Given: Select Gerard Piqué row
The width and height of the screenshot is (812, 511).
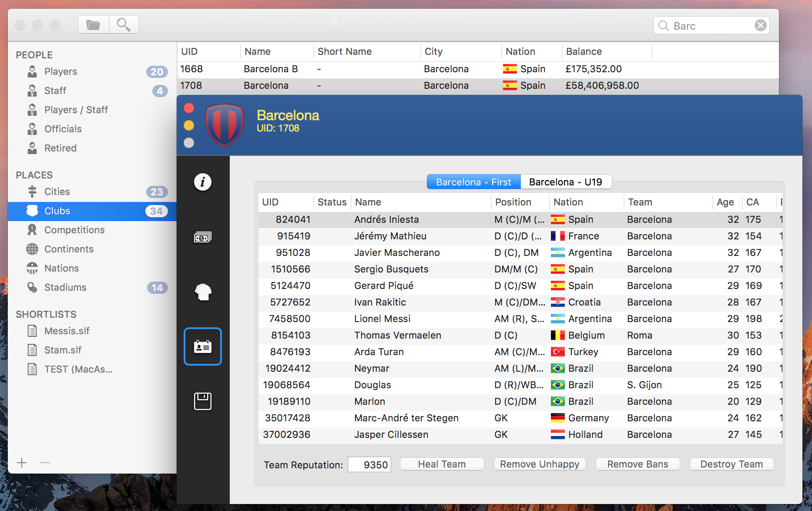Looking at the screenshot, I should point(520,286).
